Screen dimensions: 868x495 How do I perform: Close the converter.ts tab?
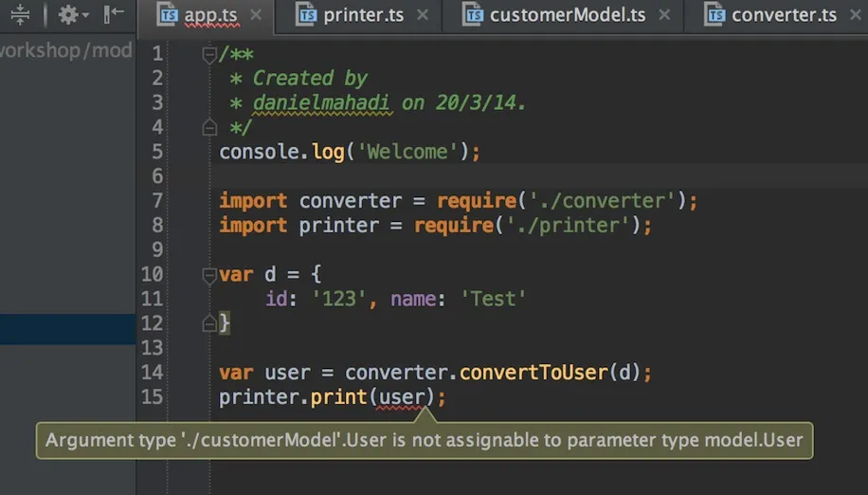tap(856, 15)
